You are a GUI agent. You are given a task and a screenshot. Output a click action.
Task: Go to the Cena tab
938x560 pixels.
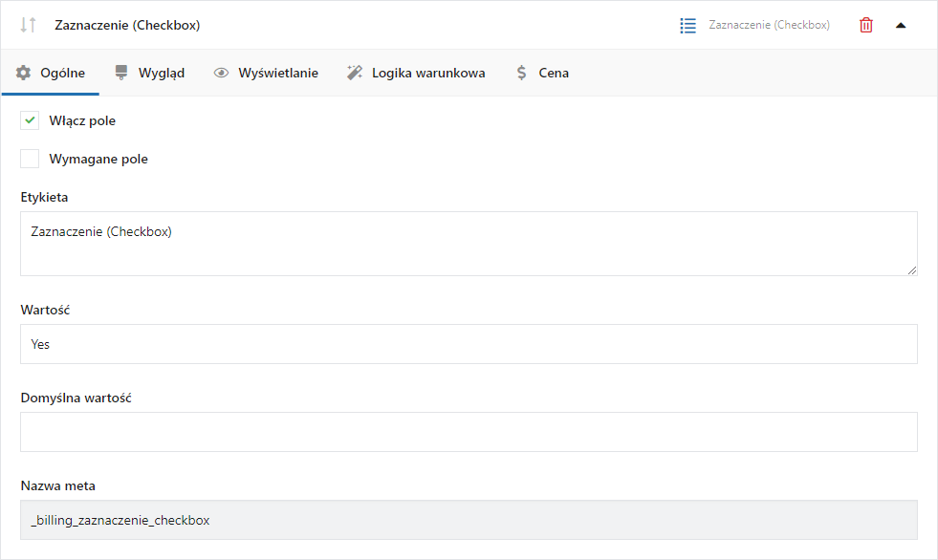(x=542, y=73)
